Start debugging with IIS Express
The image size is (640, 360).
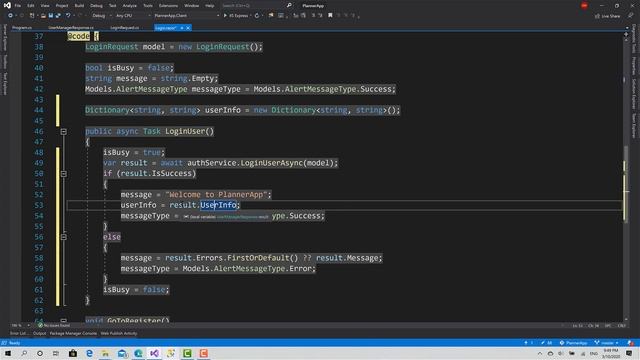click(x=236, y=16)
